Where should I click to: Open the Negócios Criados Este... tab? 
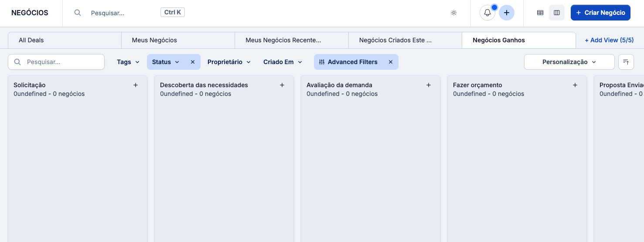coord(405,40)
